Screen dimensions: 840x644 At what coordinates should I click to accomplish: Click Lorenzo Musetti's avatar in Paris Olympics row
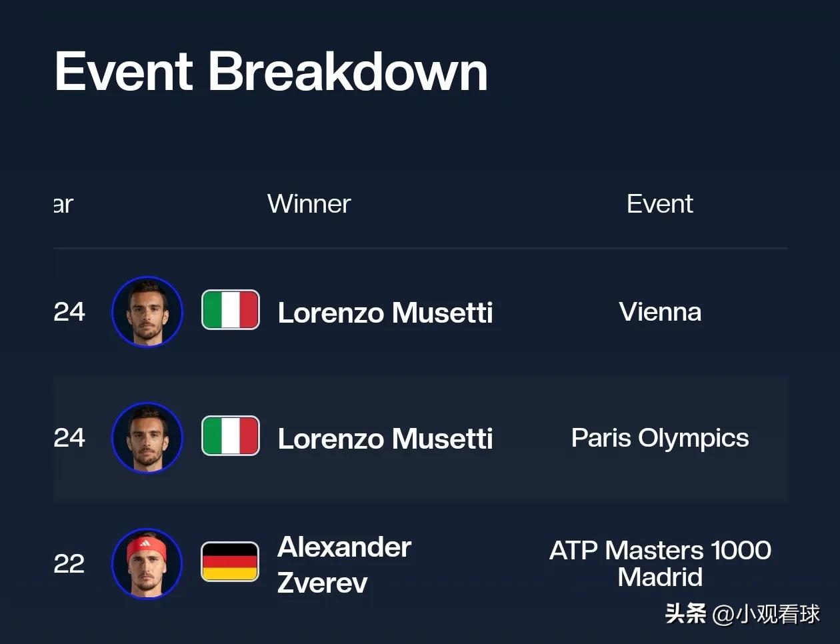[x=147, y=437]
